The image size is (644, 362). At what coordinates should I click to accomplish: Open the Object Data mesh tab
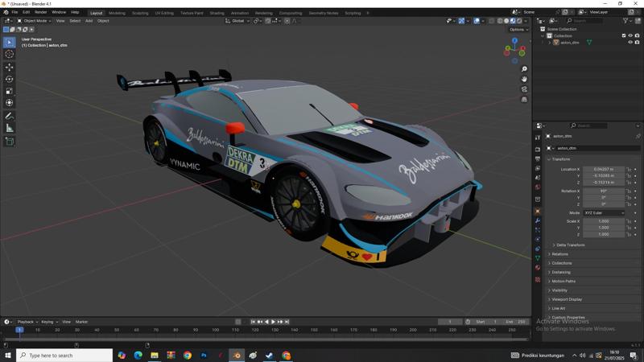tap(538, 258)
